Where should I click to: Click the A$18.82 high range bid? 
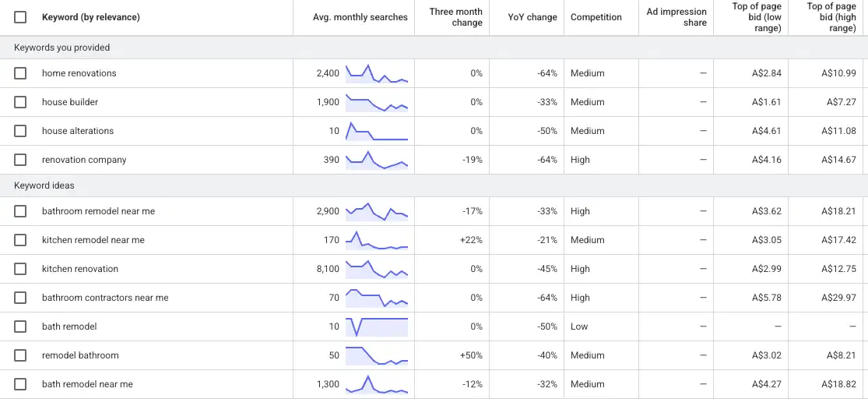838,384
